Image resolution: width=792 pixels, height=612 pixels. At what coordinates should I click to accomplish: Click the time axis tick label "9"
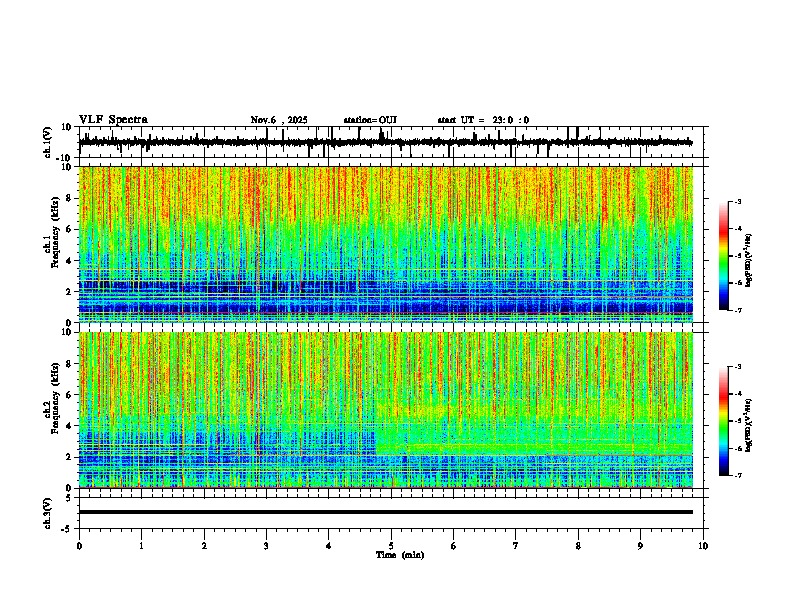(640, 546)
